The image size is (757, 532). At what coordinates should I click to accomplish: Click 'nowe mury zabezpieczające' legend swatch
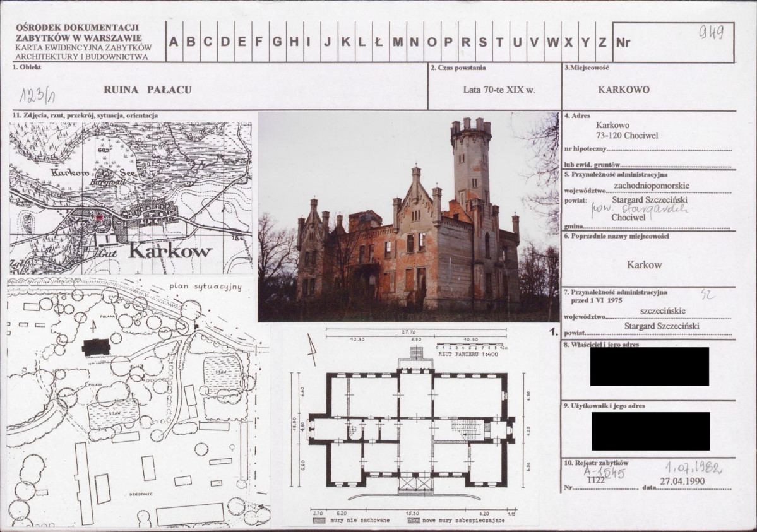tap(414, 521)
